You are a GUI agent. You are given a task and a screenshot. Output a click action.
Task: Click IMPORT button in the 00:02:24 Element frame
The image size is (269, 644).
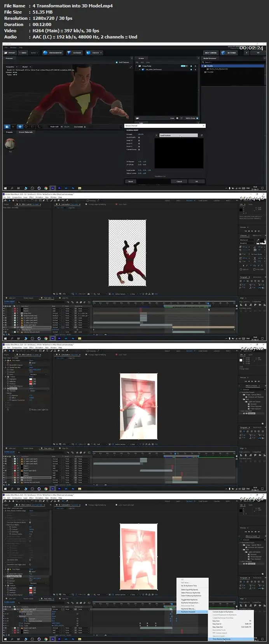(x=10, y=53)
